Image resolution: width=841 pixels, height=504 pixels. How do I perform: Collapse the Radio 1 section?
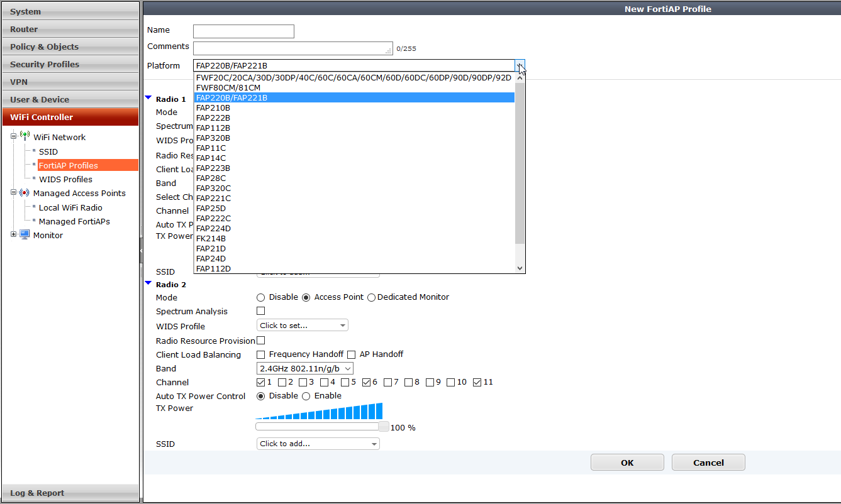click(x=148, y=98)
